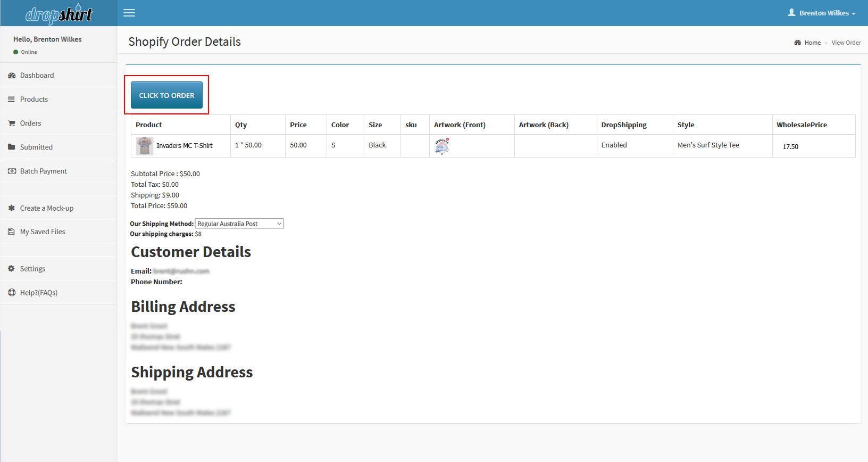
Task: Open Help?(FAQs) in the sidebar
Action: tap(59, 293)
